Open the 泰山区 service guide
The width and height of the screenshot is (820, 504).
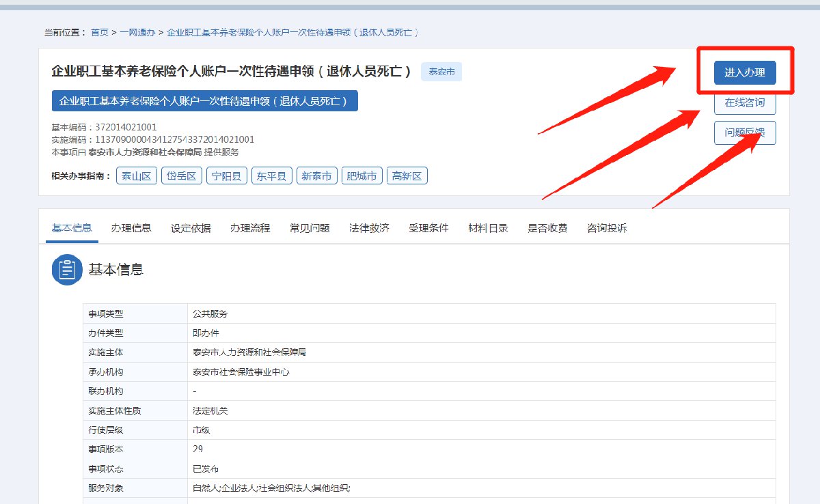(137, 176)
